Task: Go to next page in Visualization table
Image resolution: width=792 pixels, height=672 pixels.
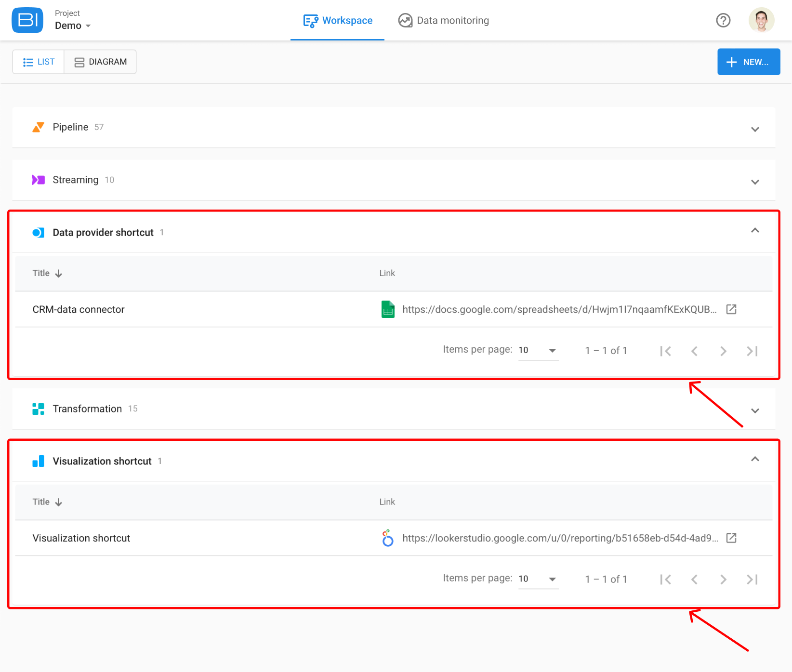Action: coord(723,580)
